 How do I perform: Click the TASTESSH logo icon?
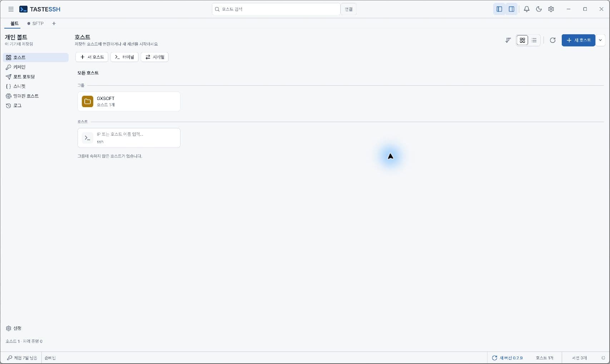pos(23,9)
